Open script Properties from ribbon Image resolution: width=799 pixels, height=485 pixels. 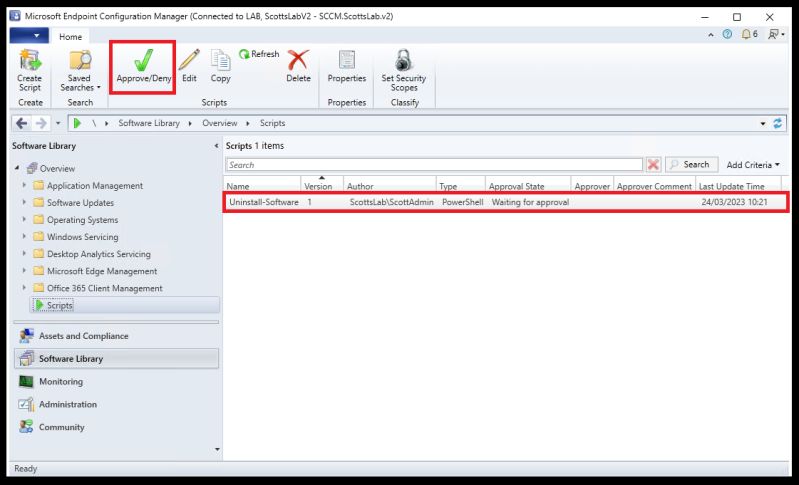(347, 66)
